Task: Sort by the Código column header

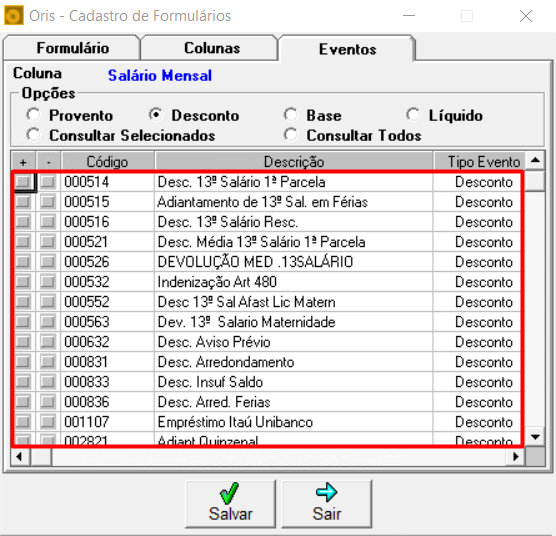Action: pyautogui.click(x=107, y=162)
